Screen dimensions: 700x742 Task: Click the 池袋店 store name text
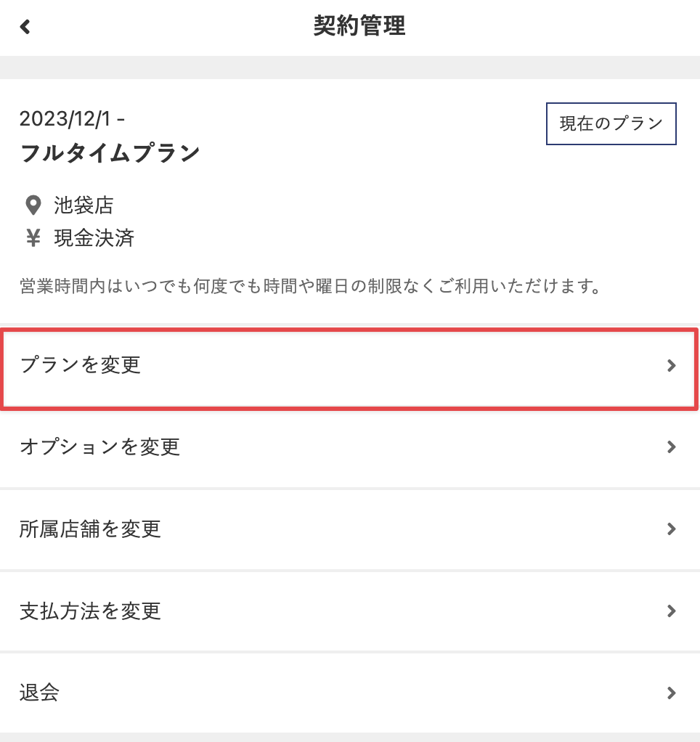[84, 205]
